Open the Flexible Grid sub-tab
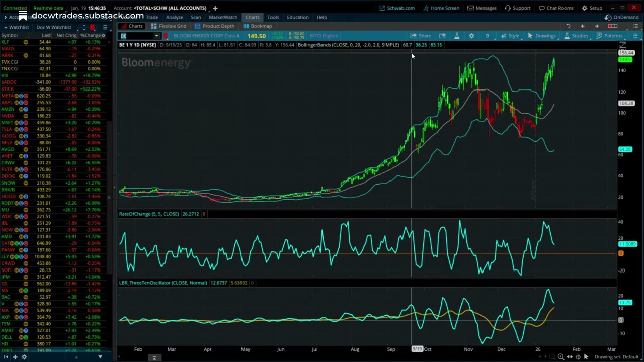The image size is (644, 362). coord(169,26)
